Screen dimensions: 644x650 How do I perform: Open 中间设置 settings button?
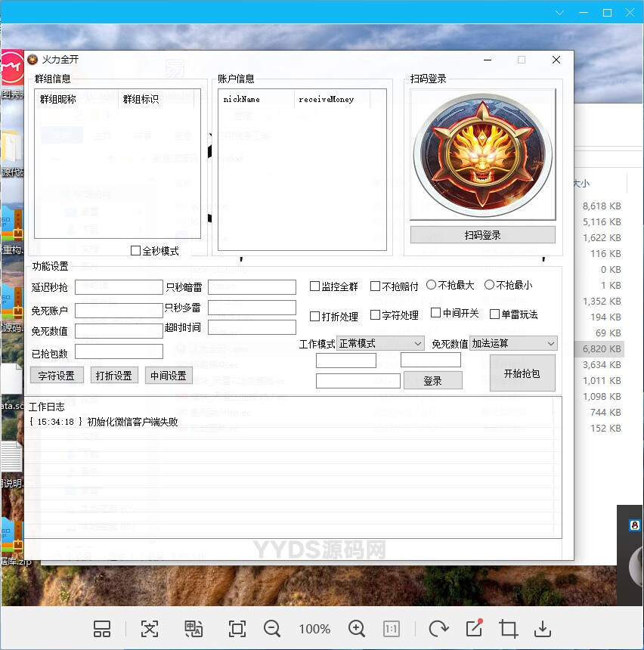tap(169, 376)
